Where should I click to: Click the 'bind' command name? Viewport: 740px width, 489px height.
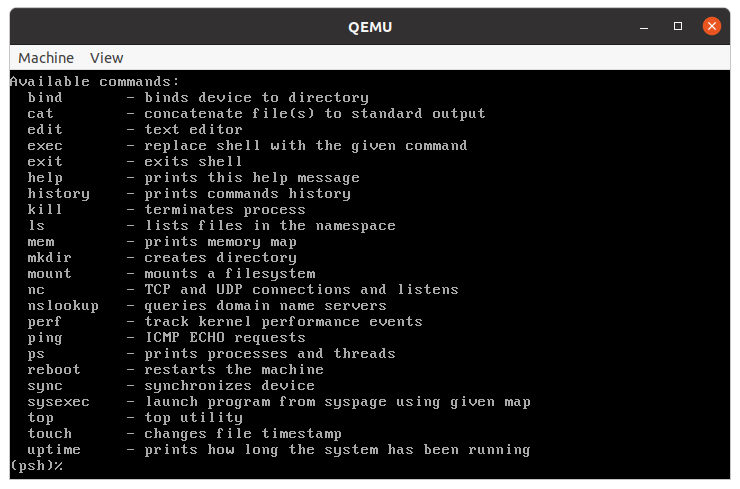(x=45, y=98)
